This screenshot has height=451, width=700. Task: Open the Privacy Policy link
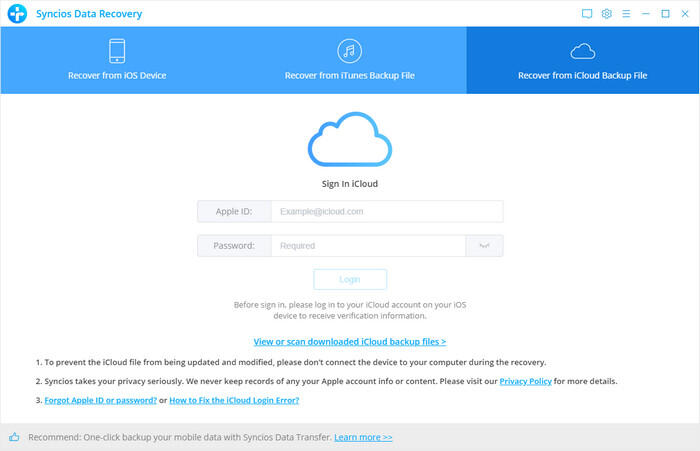[526, 381]
